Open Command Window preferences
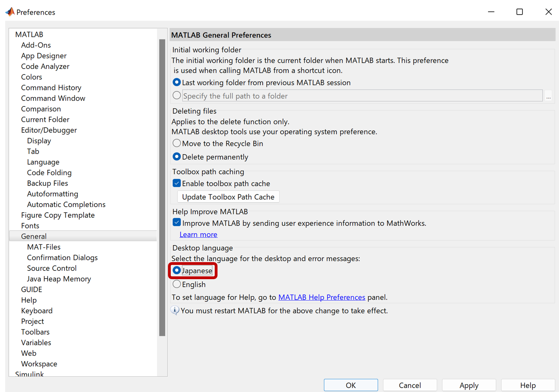The image size is (559, 392). click(53, 98)
